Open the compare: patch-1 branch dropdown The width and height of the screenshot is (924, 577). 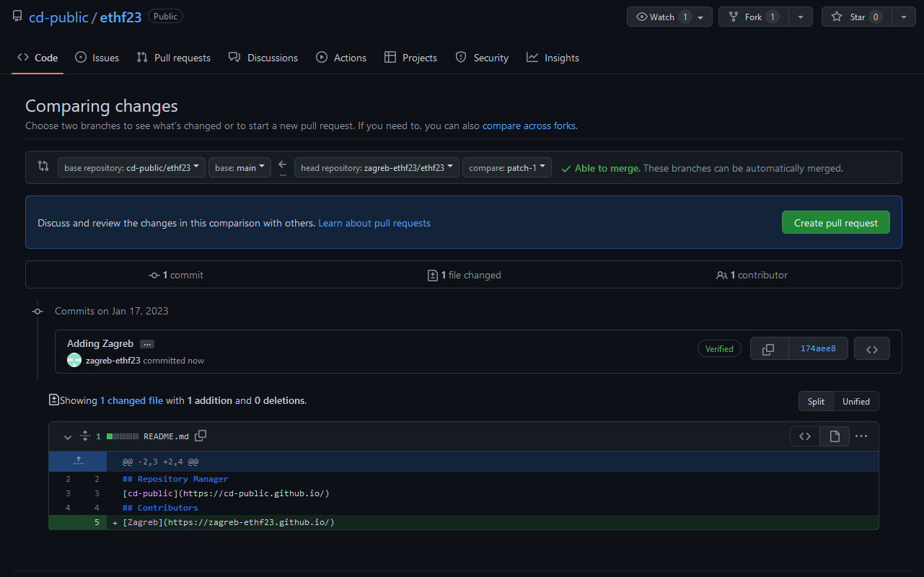click(506, 167)
